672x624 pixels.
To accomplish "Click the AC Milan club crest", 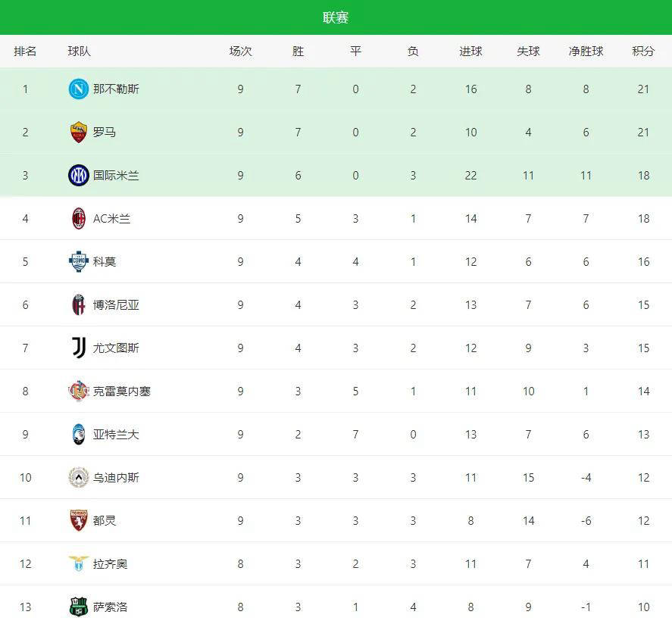I will click(79, 219).
